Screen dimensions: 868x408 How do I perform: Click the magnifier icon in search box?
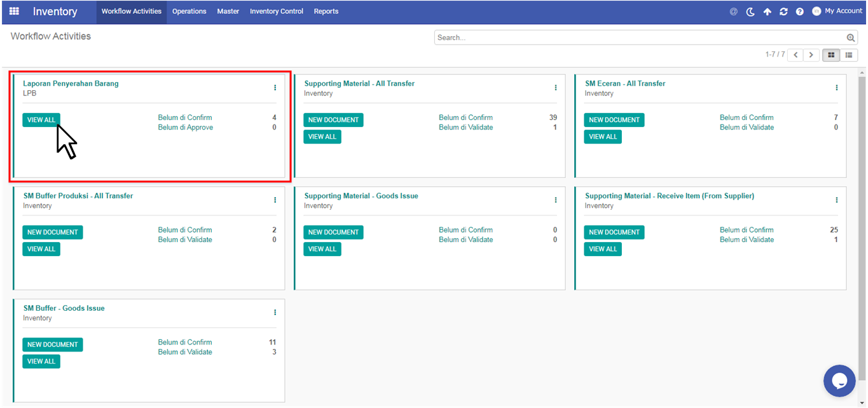851,38
